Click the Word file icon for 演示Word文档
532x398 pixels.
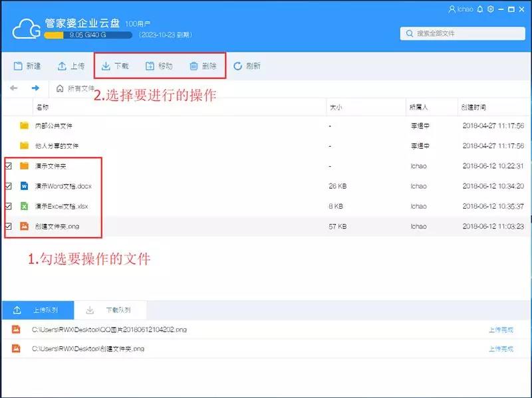click(24, 186)
